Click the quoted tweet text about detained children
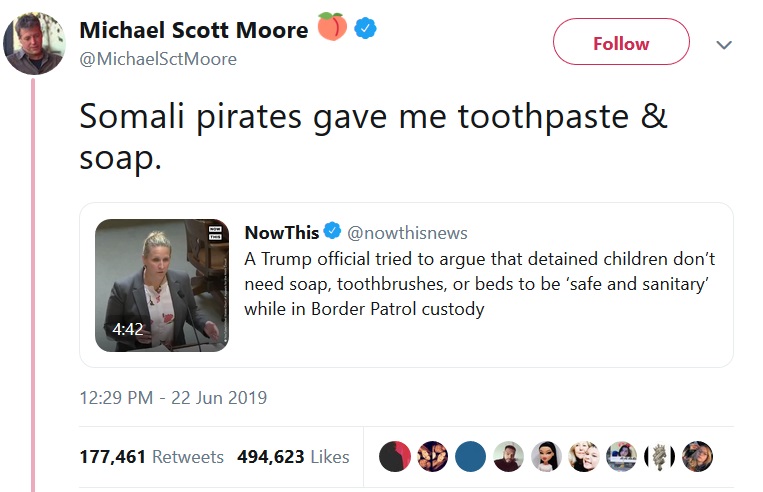Image resolution: width=763 pixels, height=492 pixels. click(x=480, y=284)
